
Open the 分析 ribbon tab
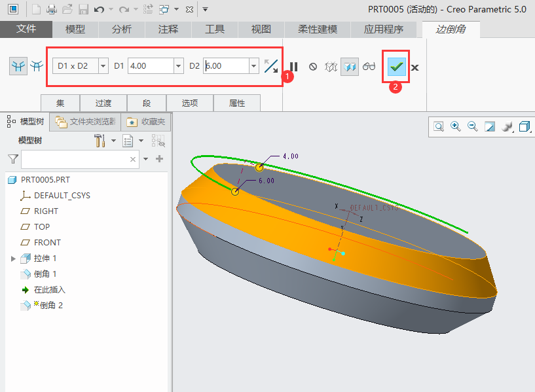121,29
